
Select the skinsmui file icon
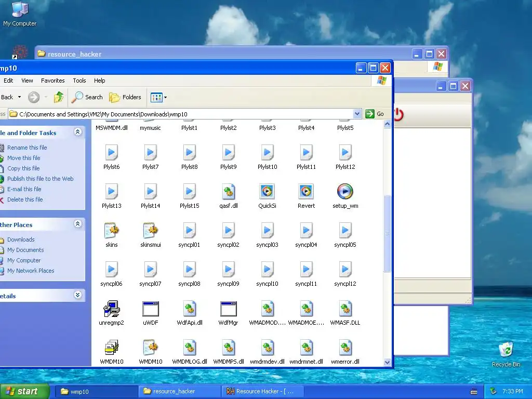coord(150,231)
